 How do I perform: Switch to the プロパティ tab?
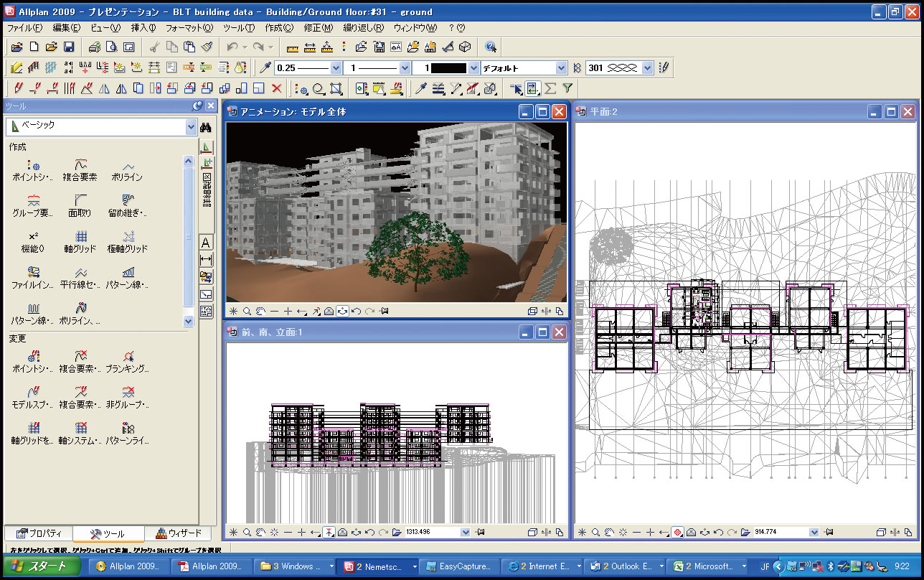[39, 534]
